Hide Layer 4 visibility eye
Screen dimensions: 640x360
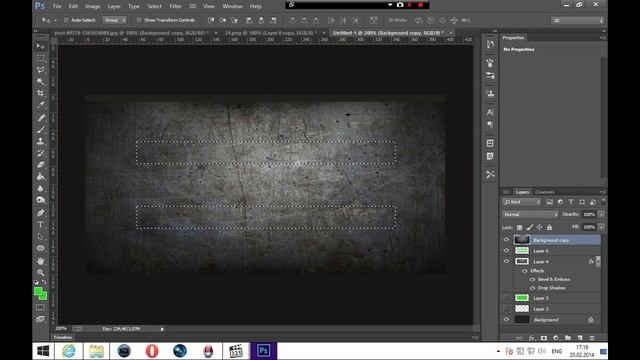[507, 261]
